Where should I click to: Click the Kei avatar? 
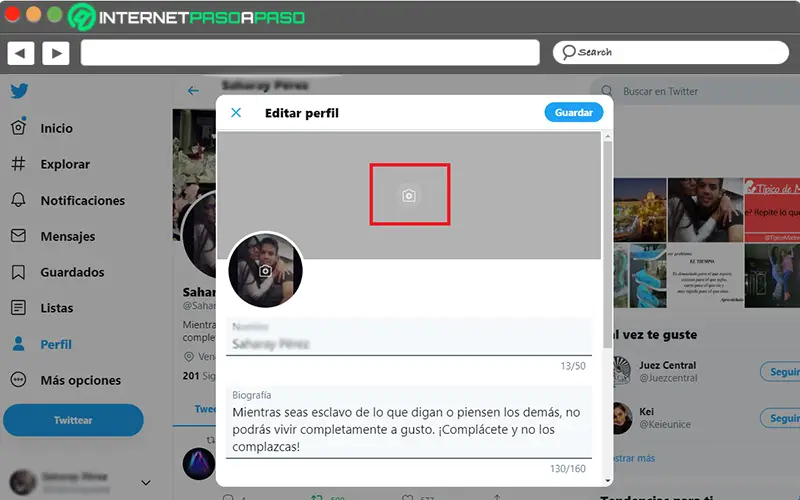(x=621, y=418)
